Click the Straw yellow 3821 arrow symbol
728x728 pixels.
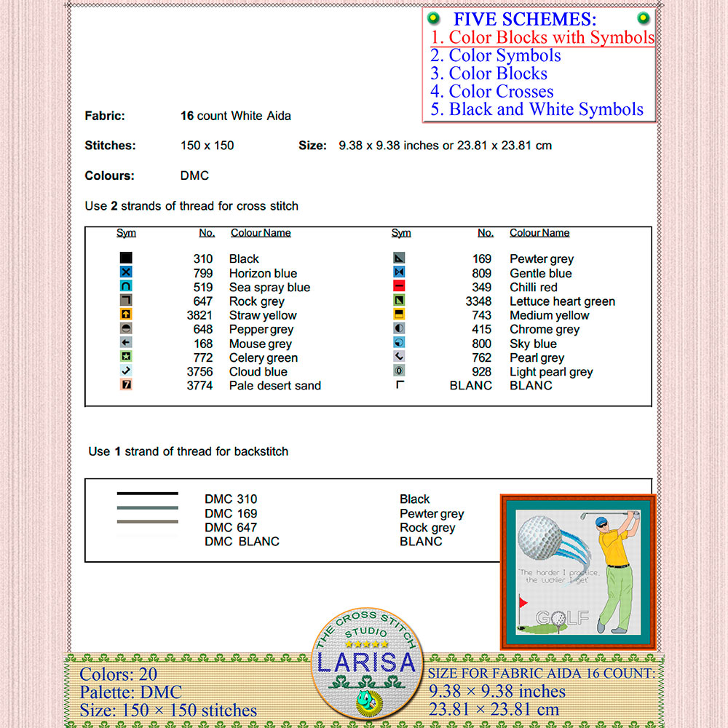(x=126, y=314)
